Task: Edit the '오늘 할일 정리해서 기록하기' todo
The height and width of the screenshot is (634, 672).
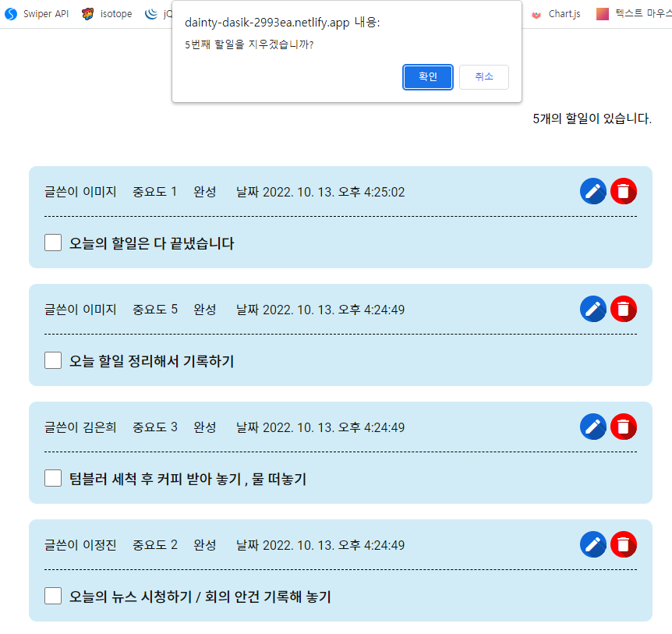Action: (592, 309)
